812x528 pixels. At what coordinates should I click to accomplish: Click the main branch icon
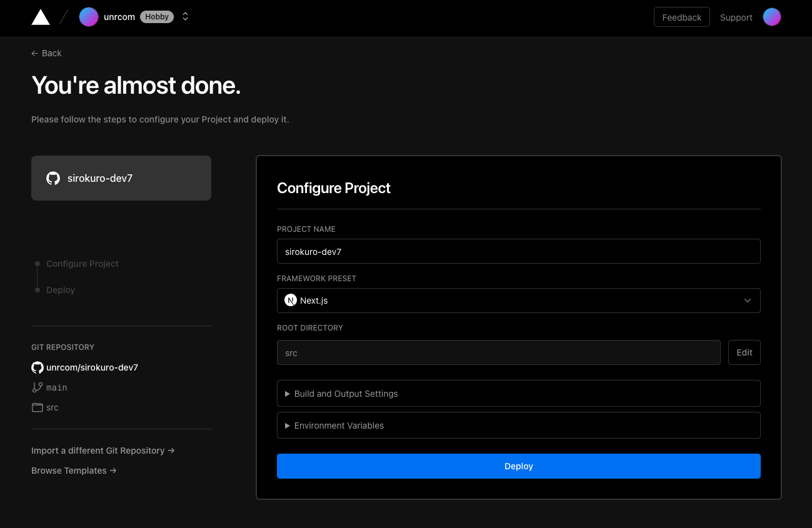38,387
